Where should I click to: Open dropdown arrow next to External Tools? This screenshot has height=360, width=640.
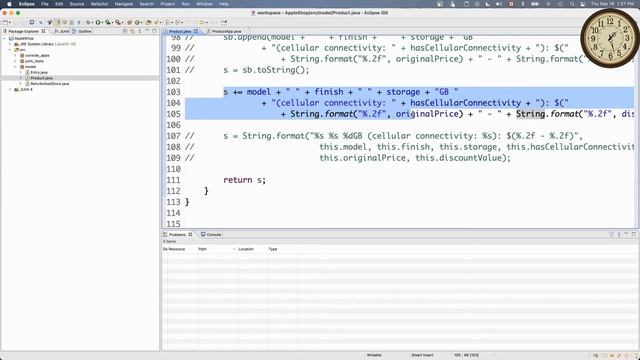coord(122,22)
